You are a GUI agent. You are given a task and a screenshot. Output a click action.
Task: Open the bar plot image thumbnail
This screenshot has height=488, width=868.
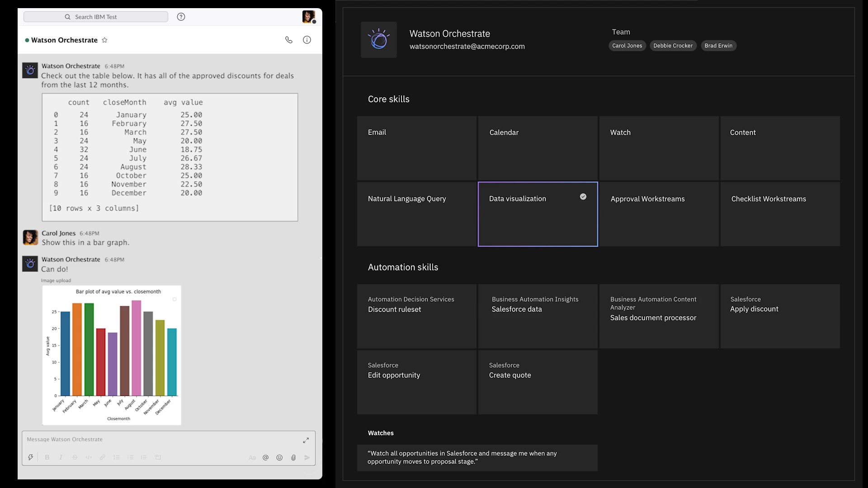112,355
